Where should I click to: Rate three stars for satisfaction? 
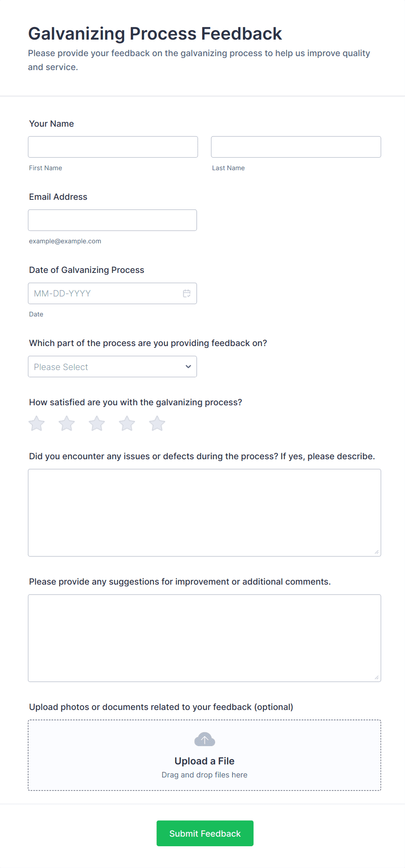pos(97,424)
